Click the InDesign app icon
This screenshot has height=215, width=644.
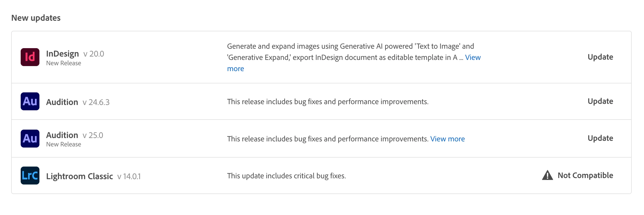[x=30, y=57]
